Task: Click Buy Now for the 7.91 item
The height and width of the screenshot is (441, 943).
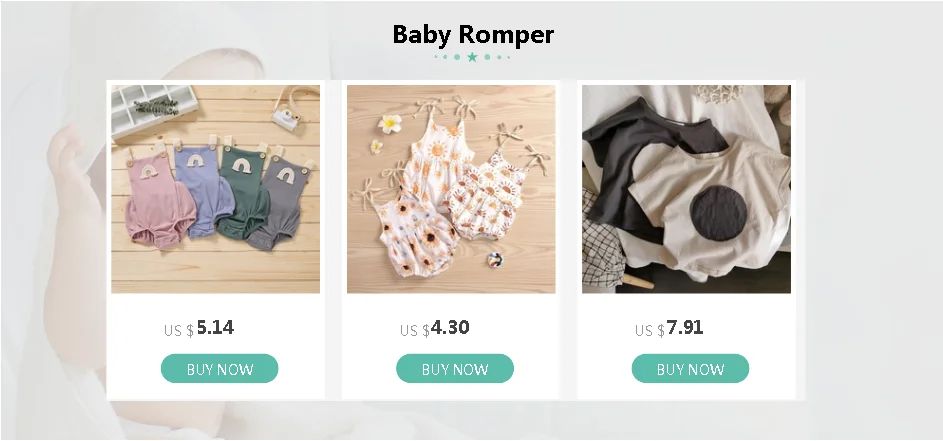Action: (x=690, y=368)
